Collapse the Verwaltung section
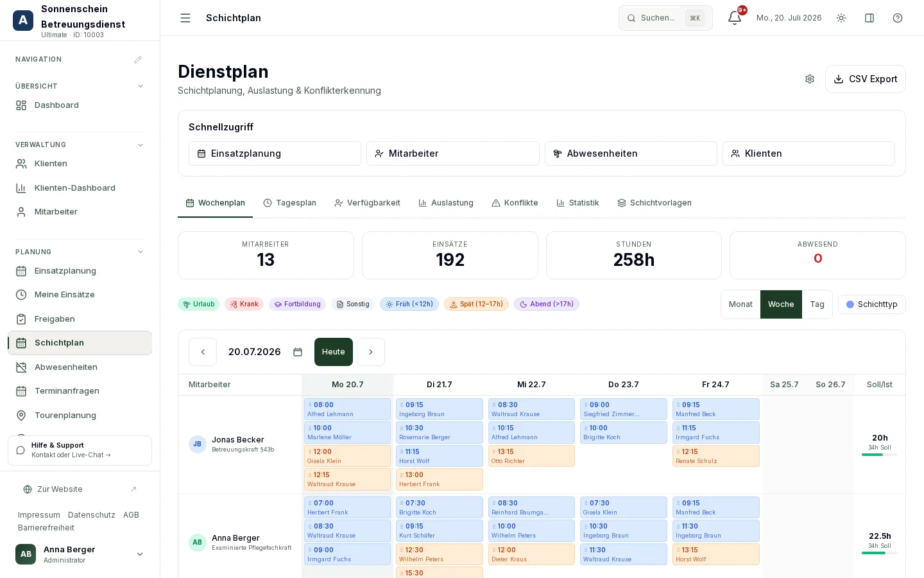 click(x=141, y=145)
